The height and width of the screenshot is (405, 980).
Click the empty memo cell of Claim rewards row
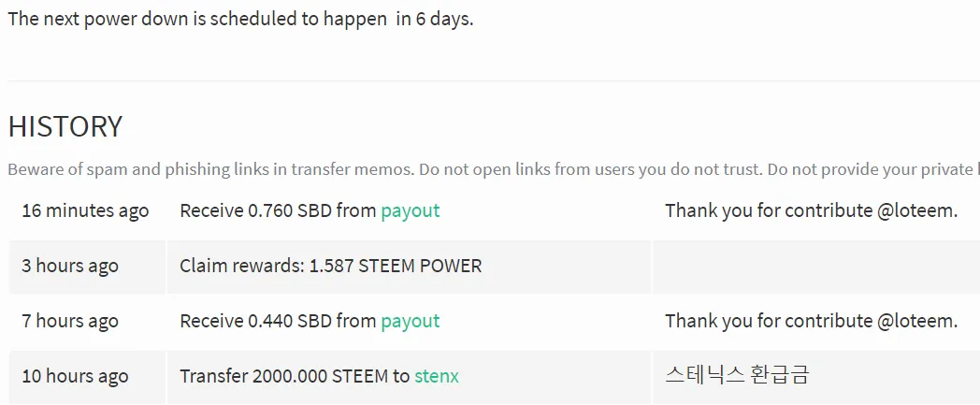coord(815,267)
